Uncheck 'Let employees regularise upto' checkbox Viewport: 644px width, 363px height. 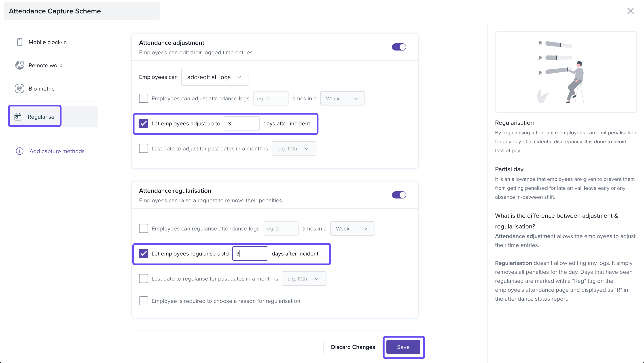(x=144, y=253)
